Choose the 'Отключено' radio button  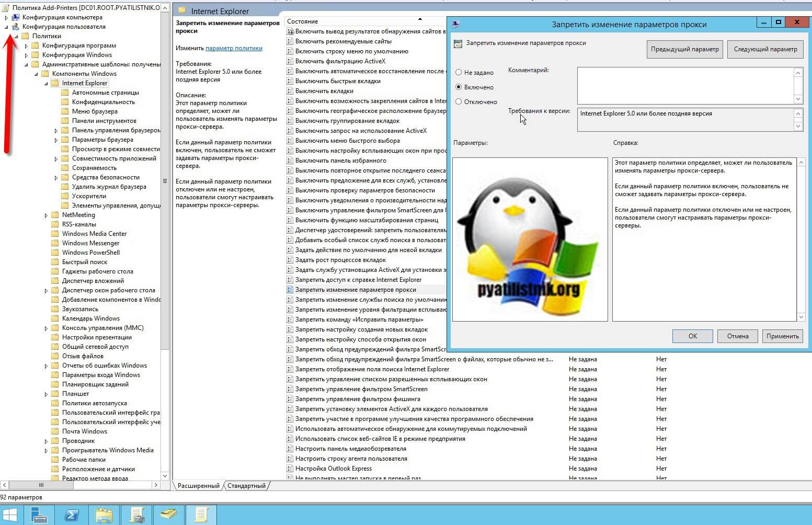[459, 102]
